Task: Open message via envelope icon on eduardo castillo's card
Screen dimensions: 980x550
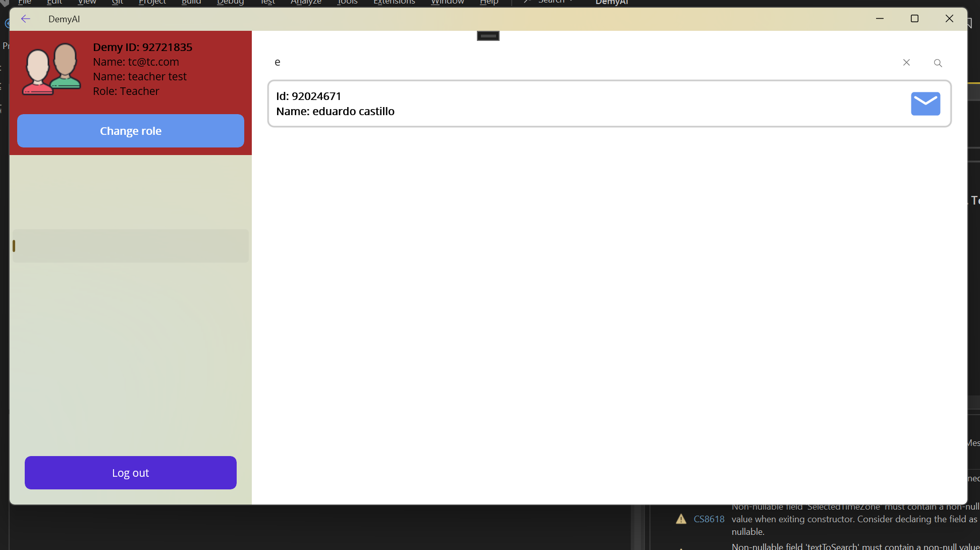Action: click(925, 104)
